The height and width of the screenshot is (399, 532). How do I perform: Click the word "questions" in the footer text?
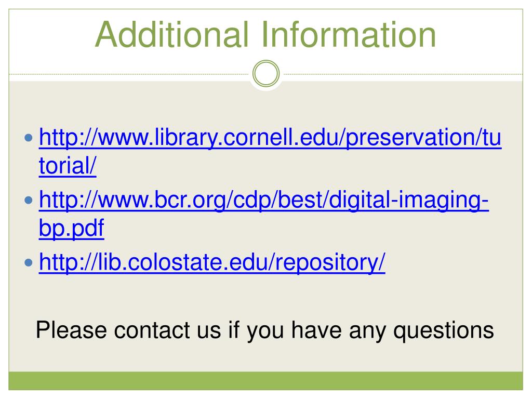(x=444, y=331)
